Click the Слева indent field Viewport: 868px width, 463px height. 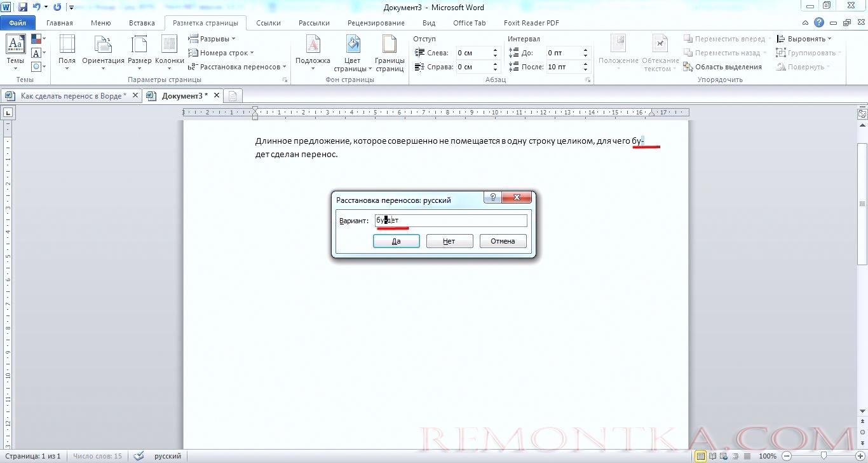[473, 53]
